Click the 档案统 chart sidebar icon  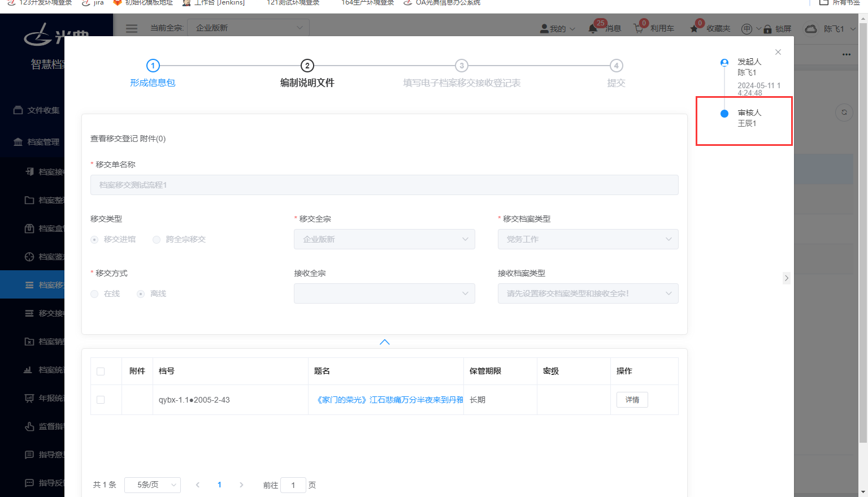coord(28,370)
